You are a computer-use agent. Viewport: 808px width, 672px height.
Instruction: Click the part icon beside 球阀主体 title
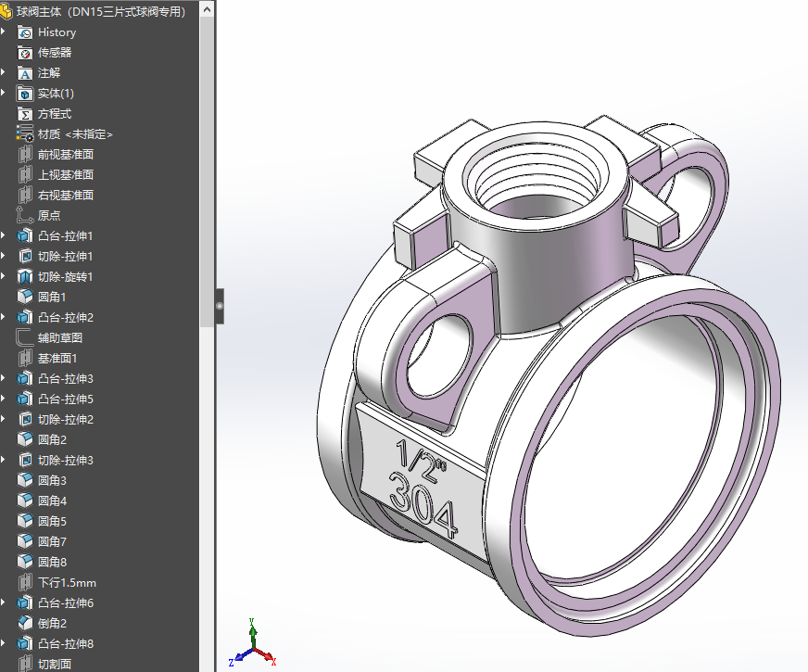(6, 11)
